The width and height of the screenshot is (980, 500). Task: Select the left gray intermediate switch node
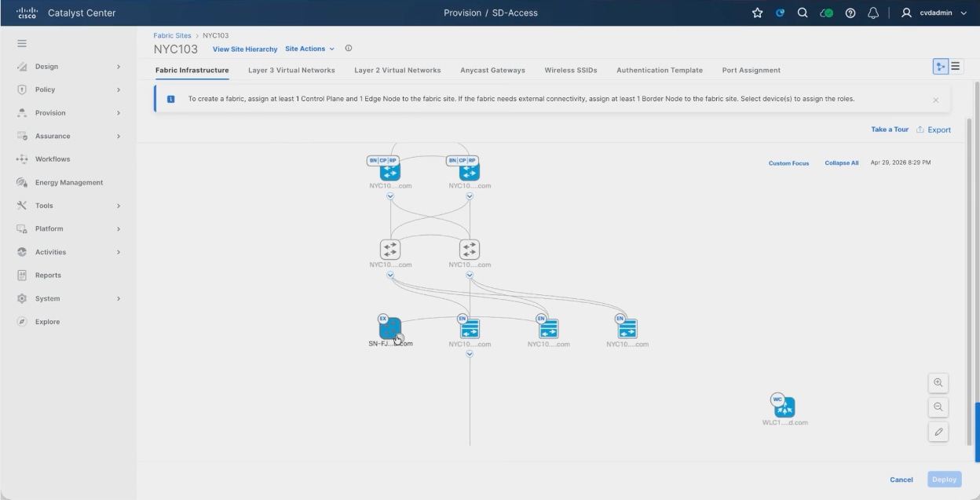tap(390, 250)
